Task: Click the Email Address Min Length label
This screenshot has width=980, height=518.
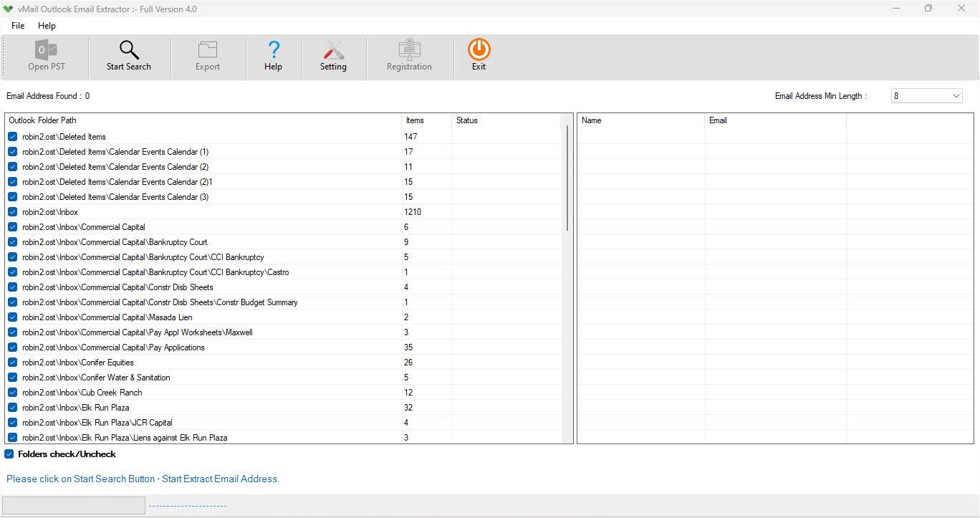Action: [820, 96]
